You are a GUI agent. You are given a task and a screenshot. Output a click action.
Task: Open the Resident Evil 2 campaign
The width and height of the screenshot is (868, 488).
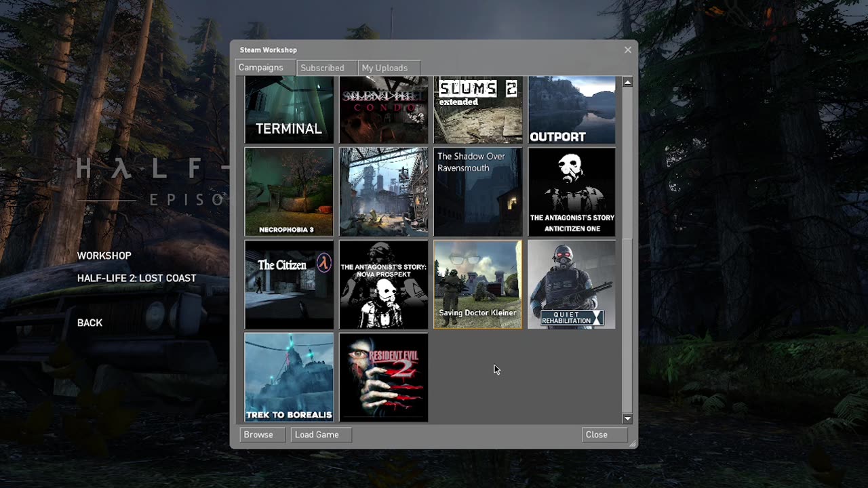pyautogui.click(x=384, y=377)
